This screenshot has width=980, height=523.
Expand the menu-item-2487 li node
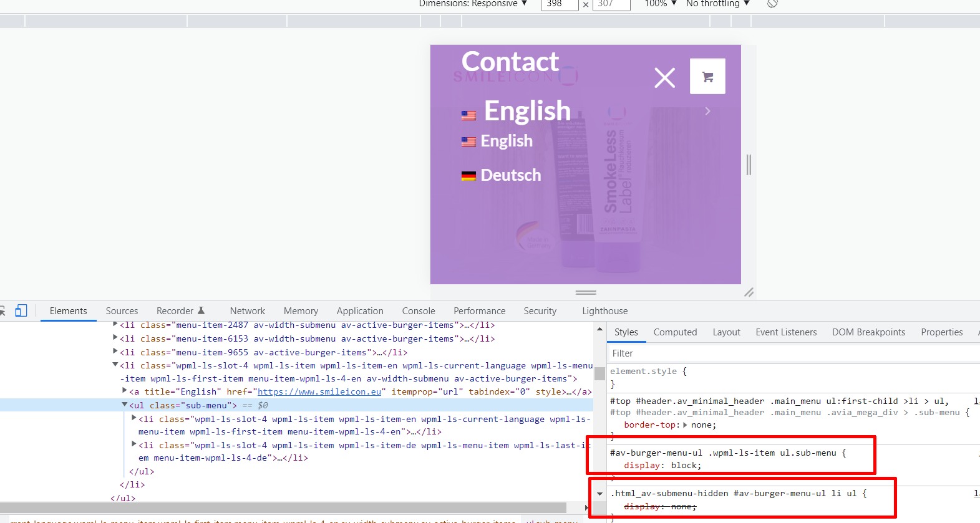pyautogui.click(x=115, y=324)
